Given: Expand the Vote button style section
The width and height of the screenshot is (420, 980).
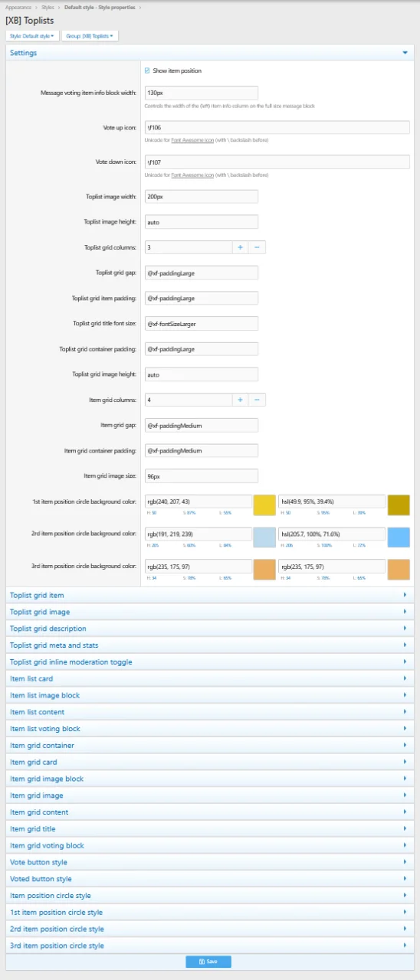Looking at the screenshot, I should point(210,862).
